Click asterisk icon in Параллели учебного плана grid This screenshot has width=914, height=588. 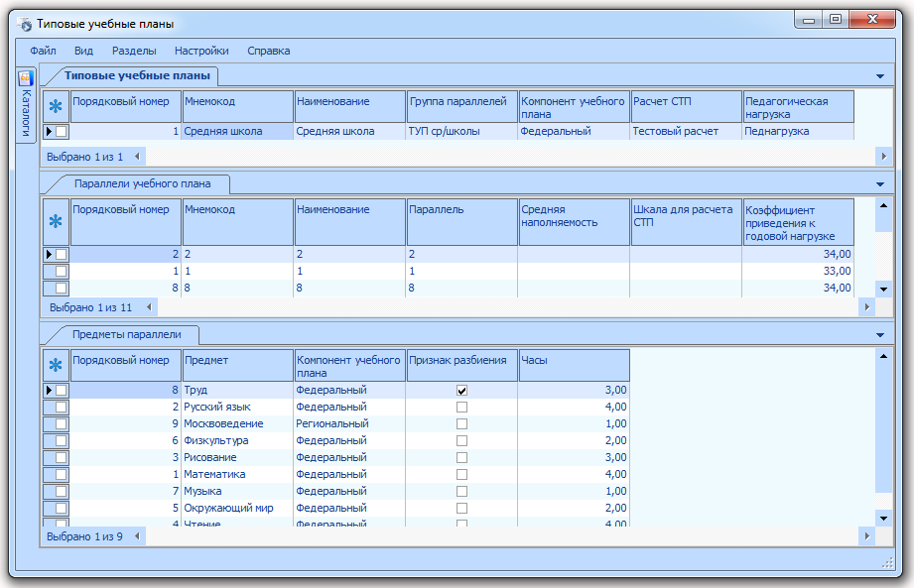pyautogui.click(x=56, y=221)
